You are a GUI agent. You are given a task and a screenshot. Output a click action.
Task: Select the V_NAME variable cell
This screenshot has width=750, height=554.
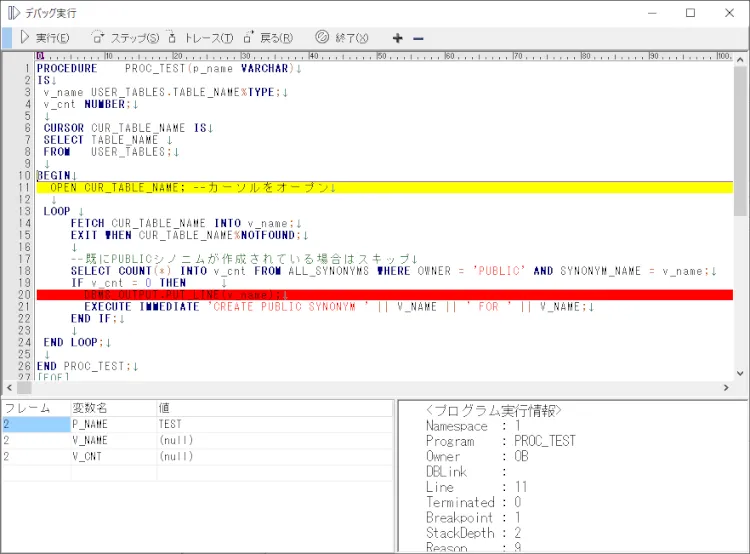click(114, 440)
